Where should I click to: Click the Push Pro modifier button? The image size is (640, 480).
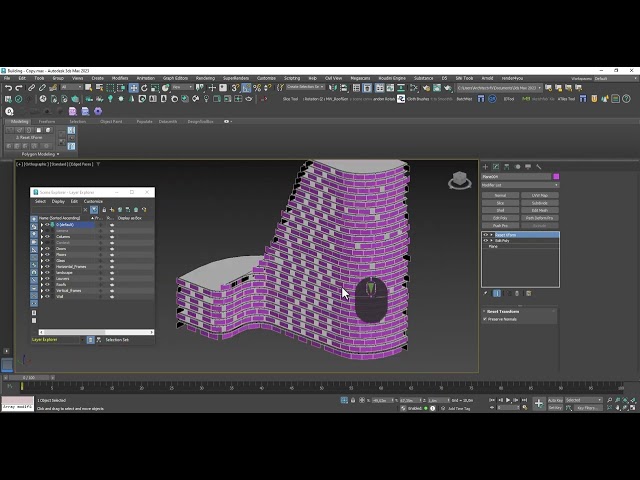[500, 226]
